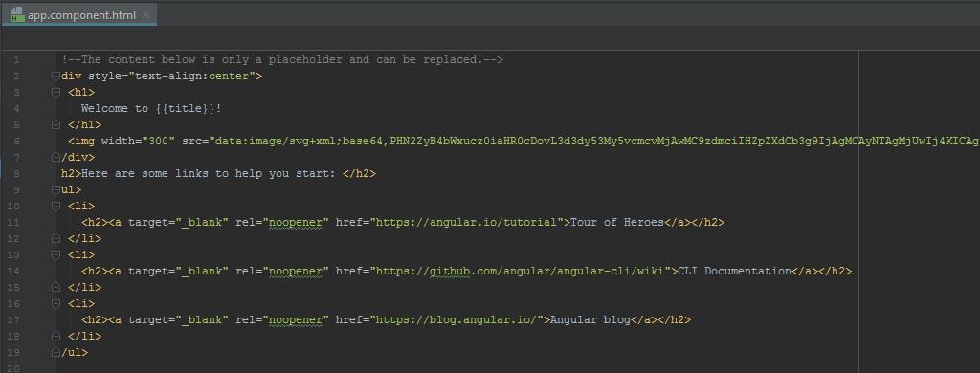Click the closing li fold marker on line 12
980x373 pixels.
click(x=56, y=239)
